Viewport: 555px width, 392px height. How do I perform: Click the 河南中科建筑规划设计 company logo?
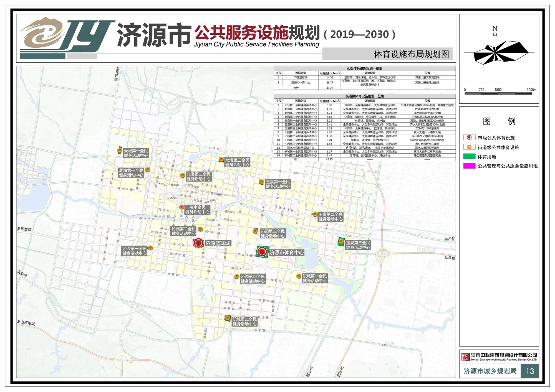[x=465, y=357]
